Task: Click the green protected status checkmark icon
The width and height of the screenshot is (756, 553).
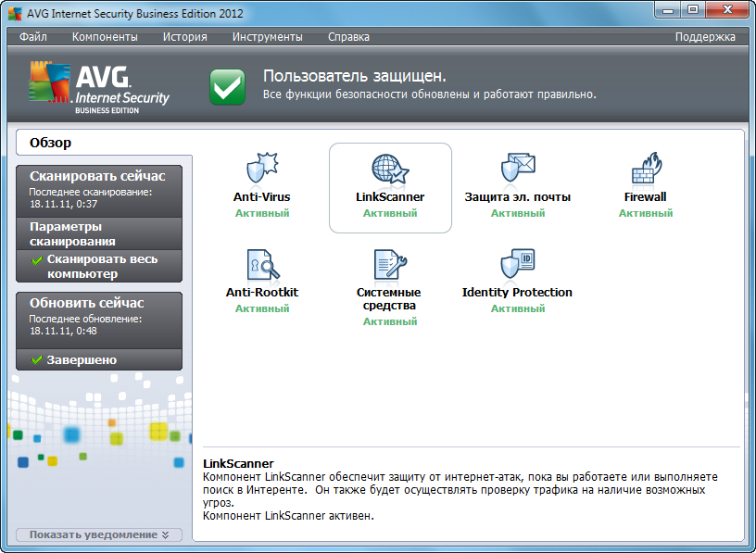Action: (227, 87)
